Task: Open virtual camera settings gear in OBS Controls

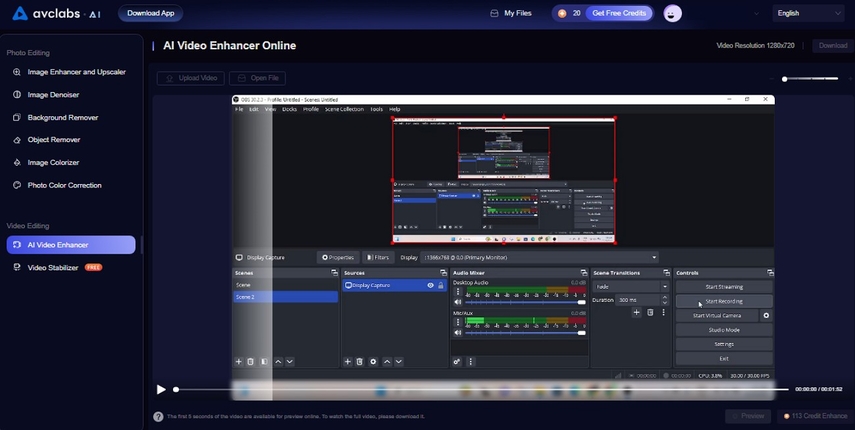Action: [766, 316]
